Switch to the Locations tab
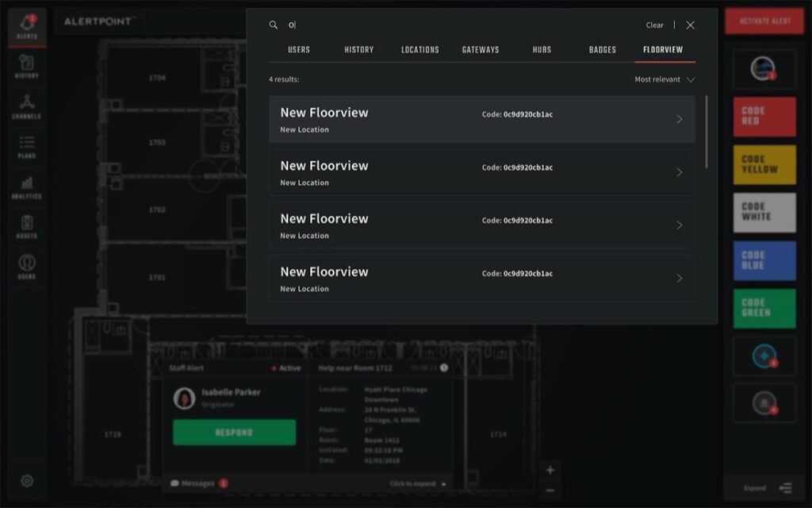This screenshot has height=508, width=812. coord(420,50)
